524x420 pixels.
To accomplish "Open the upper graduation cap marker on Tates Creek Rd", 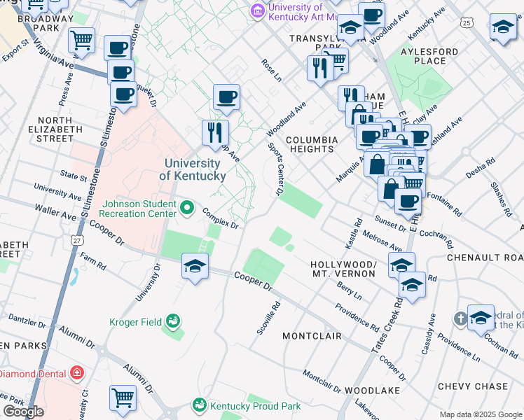I will (x=401, y=266).
